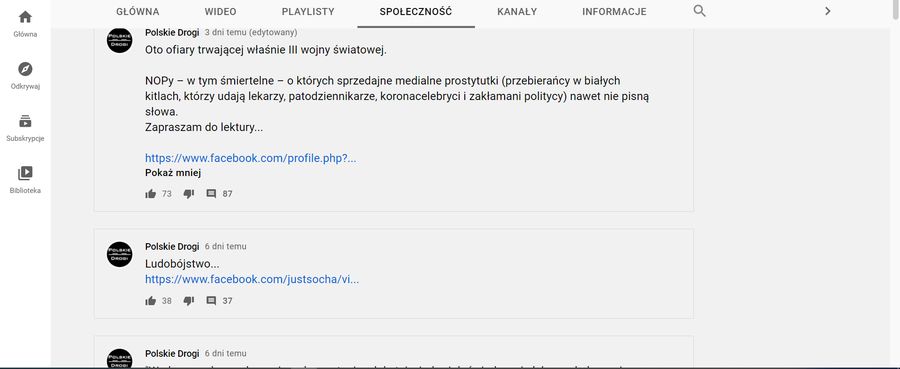Like the Ludobójstwo post
This screenshot has height=369, width=900.
[x=151, y=301]
